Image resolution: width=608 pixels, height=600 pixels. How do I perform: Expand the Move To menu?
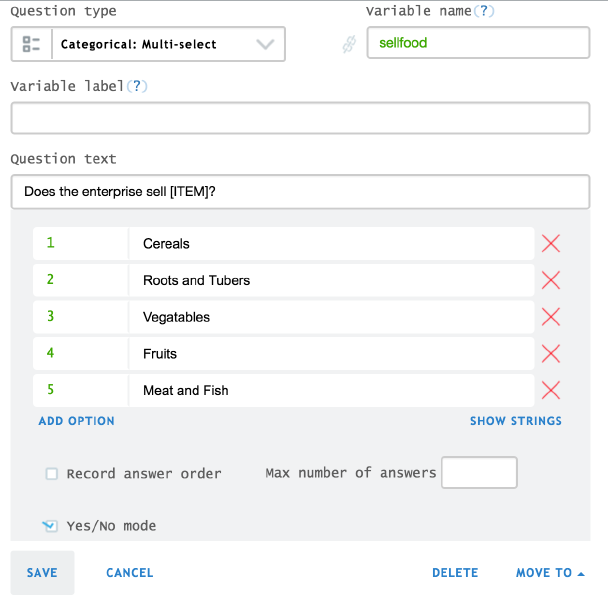tap(550, 573)
